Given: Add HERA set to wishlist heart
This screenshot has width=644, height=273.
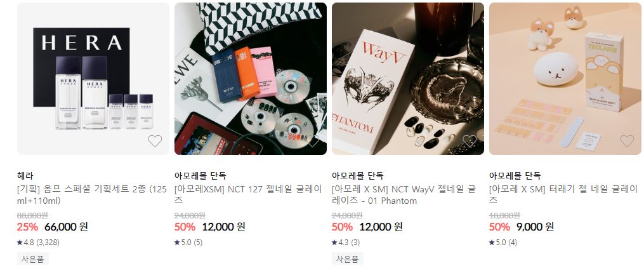Looking at the screenshot, I should pyautogui.click(x=155, y=141).
